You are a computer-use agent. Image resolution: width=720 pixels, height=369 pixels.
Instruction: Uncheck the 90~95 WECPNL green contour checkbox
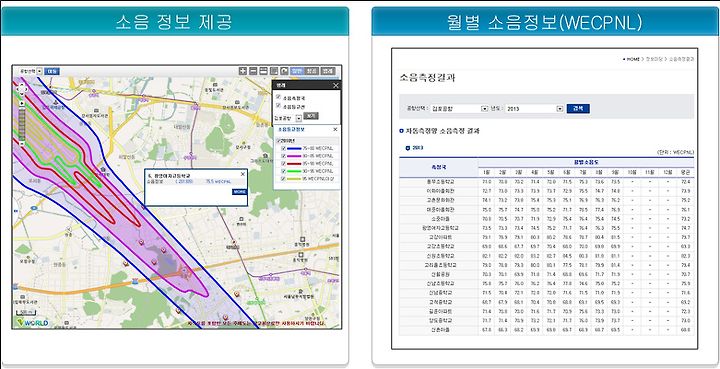283,171
